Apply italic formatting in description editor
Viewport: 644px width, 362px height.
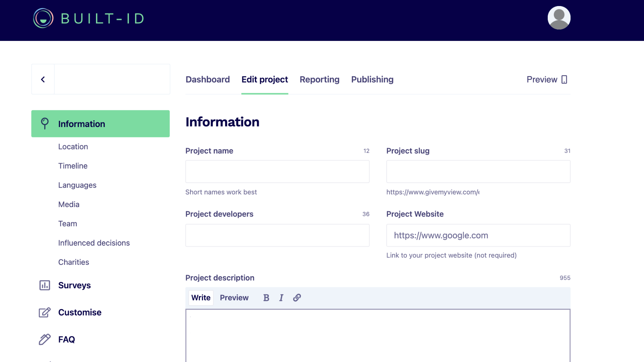(281, 298)
